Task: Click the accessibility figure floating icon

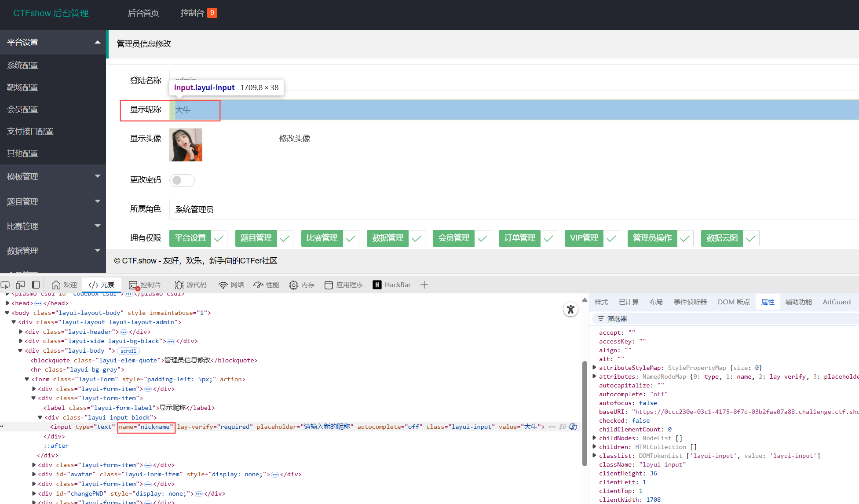Action: [x=570, y=309]
